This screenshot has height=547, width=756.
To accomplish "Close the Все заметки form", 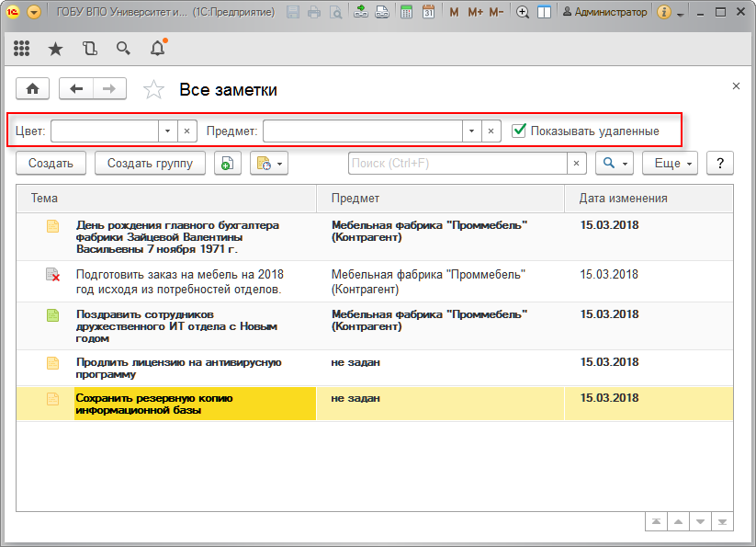I will (736, 85).
